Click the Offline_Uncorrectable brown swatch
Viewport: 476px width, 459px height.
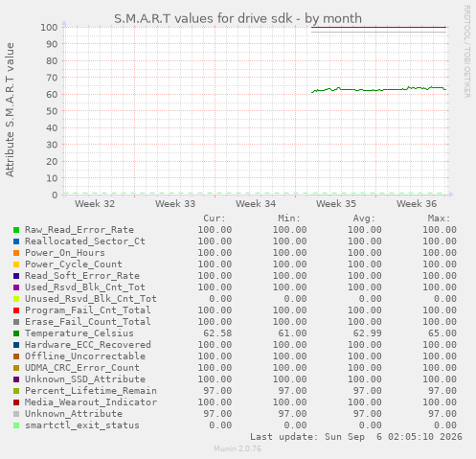tap(16, 356)
